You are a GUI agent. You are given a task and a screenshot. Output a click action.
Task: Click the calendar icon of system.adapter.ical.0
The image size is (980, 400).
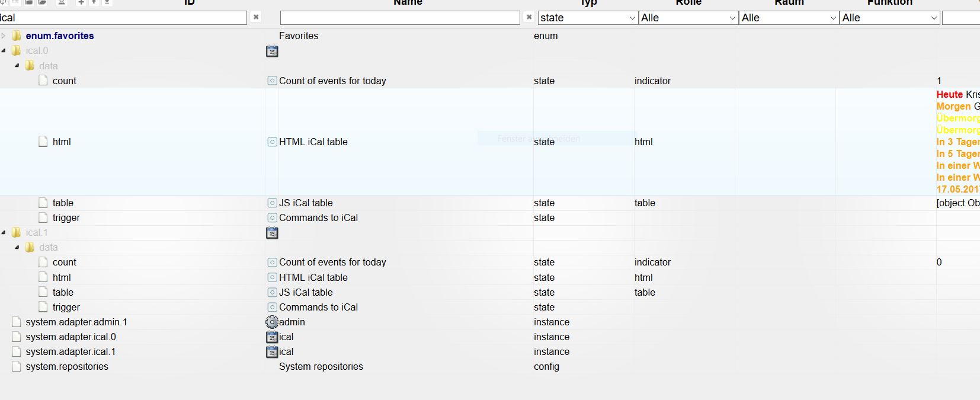click(x=272, y=337)
